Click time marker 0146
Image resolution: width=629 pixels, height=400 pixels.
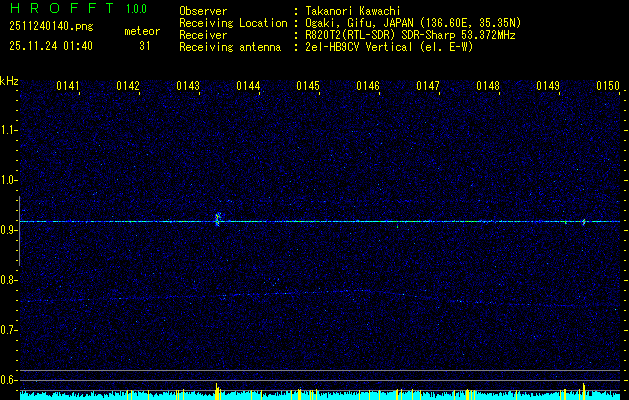368,86
